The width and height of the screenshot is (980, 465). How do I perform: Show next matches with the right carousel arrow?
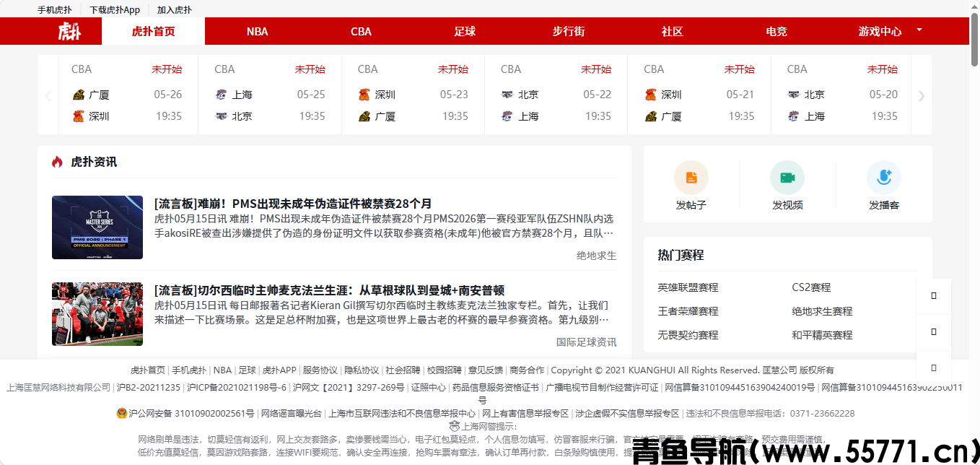click(921, 95)
